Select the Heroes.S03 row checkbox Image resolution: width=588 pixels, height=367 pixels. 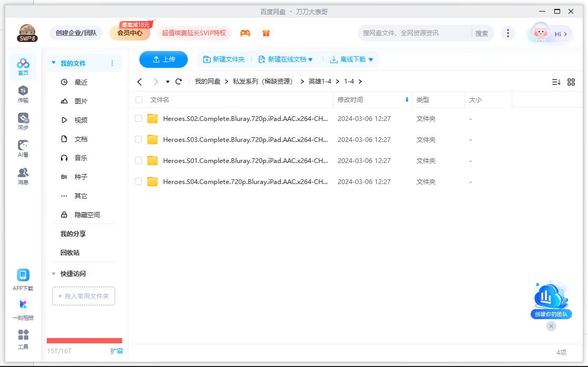pos(138,139)
